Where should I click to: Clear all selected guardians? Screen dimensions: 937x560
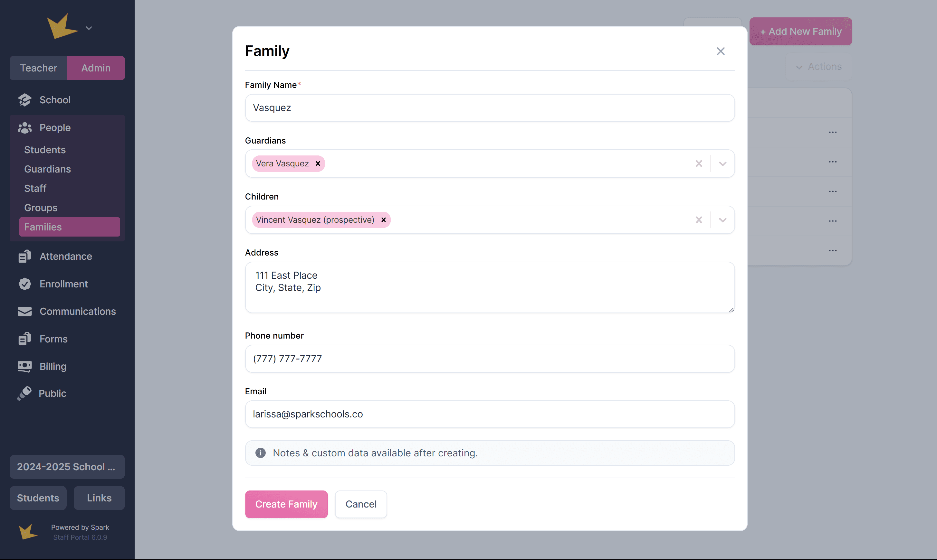coord(699,164)
